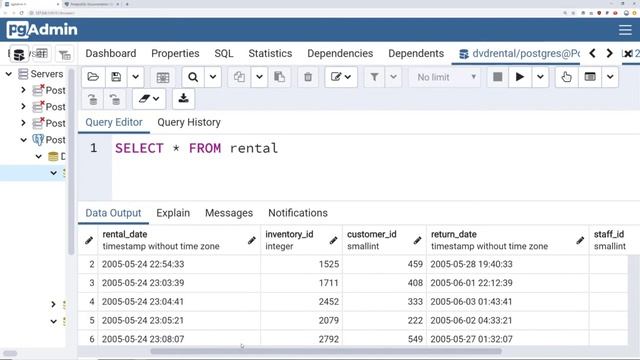Open the filter options dropdown arrow

(393, 77)
